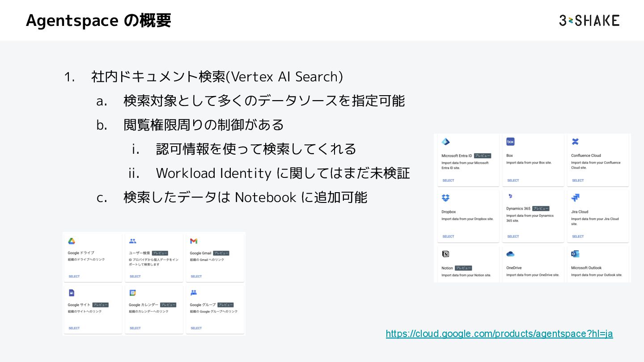Screen dimensions: 644x362
Task: Click the Dropbox card title
Action: (449, 212)
